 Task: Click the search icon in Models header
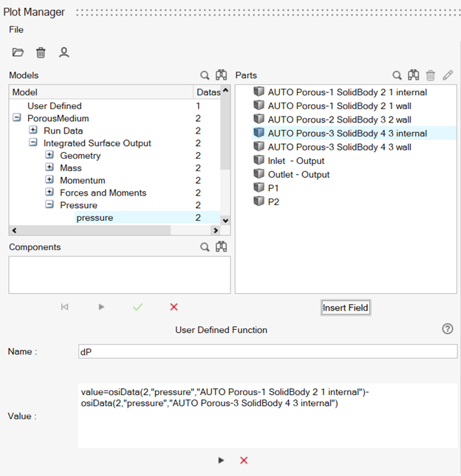[205, 75]
